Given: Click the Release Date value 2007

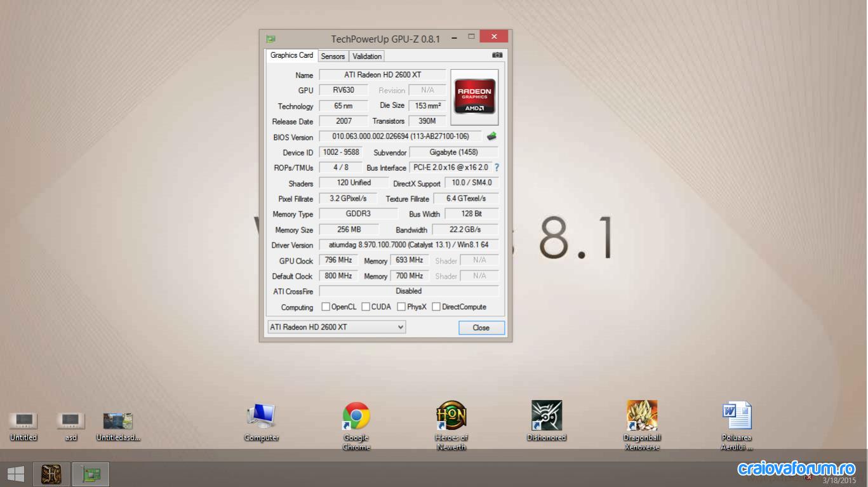Looking at the screenshot, I should (x=344, y=121).
